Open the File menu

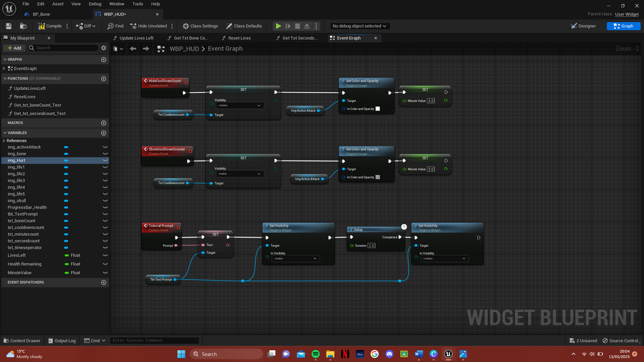pos(26,4)
